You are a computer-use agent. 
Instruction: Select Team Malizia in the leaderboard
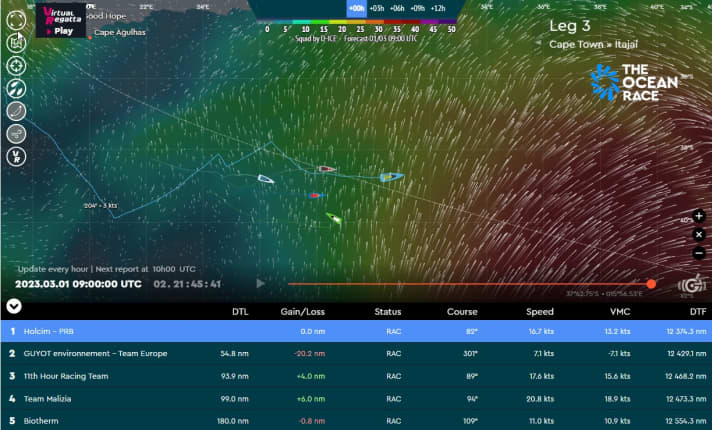click(355, 399)
